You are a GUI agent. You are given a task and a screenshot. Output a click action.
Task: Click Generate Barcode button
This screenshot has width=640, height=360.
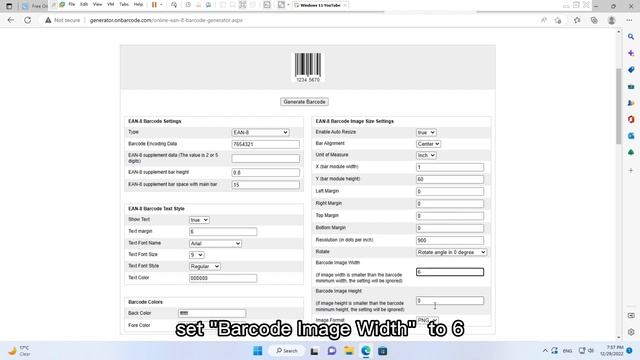pyautogui.click(x=304, y=102)
